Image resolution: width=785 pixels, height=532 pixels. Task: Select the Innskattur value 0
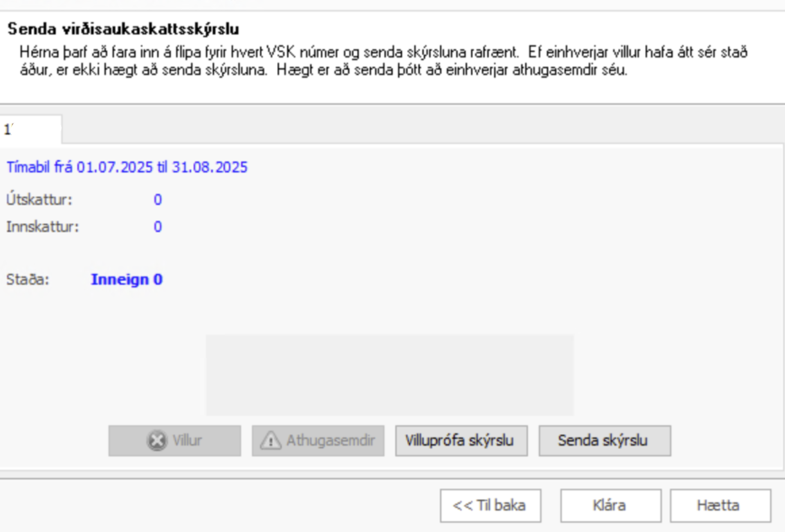coord(157,227)
